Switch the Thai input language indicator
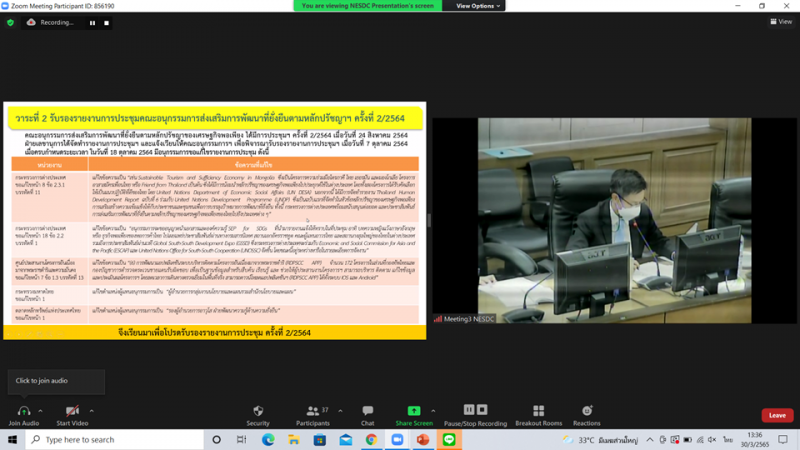Viewport: 800px width, 450px height. click(x=728, y=439)
